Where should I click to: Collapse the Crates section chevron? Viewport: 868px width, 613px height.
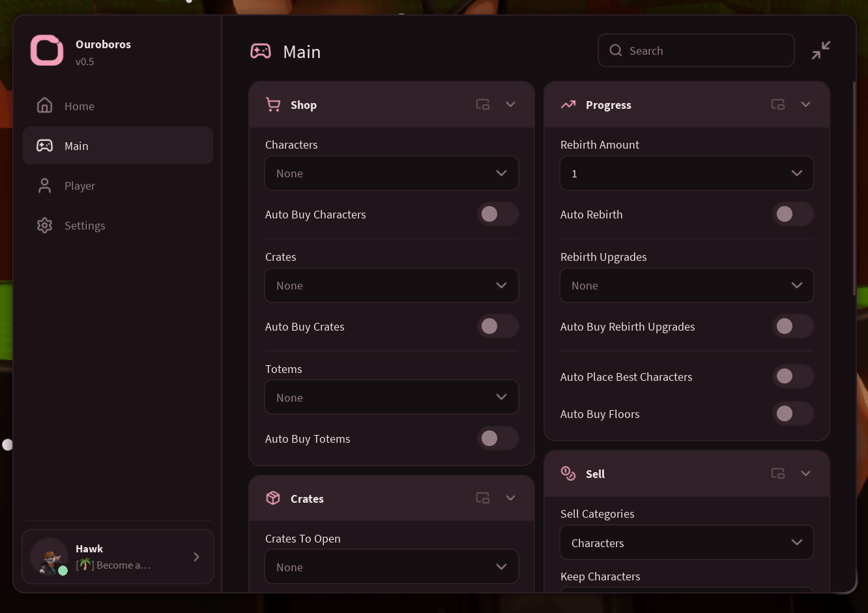pos(510,498)
